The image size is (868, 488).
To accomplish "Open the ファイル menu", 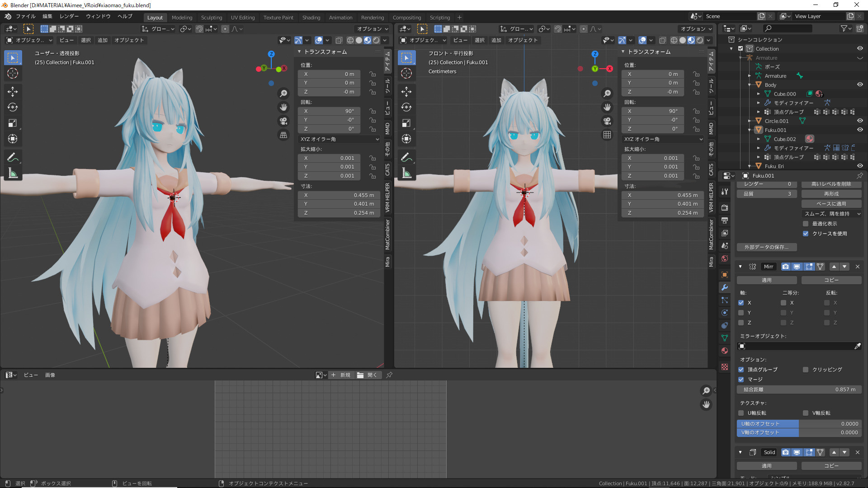I will point(25,16).
